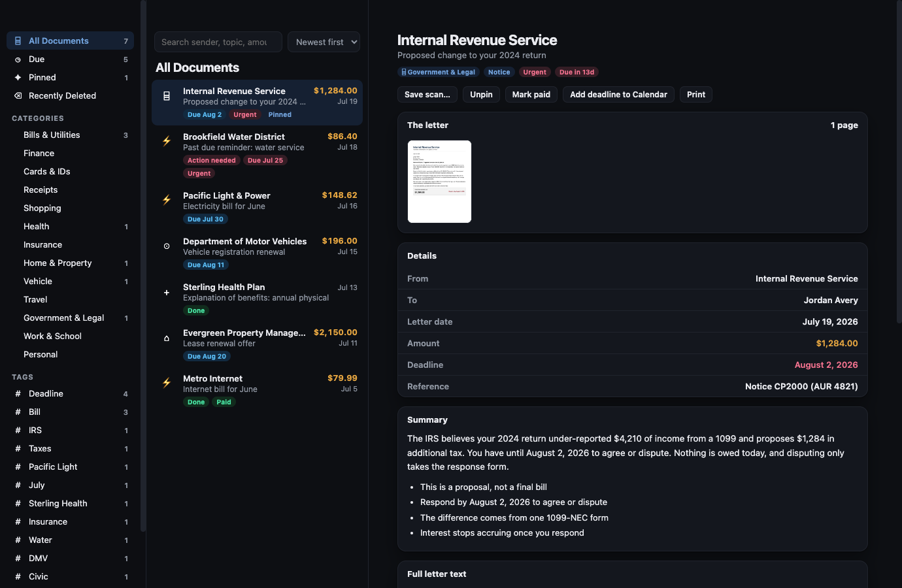This screenshot has height=588, width=902.
Task: Filter by Pacific Light tag
Action: [x=70, y=466]
